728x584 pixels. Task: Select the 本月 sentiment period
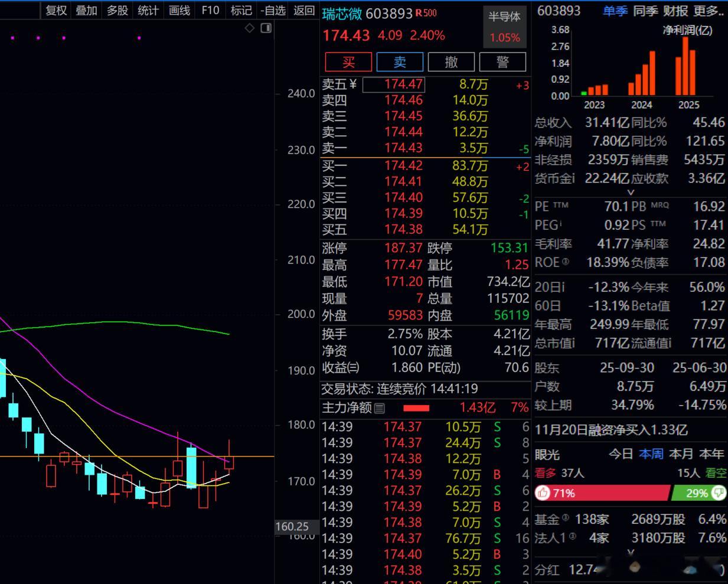click(681, 454)
